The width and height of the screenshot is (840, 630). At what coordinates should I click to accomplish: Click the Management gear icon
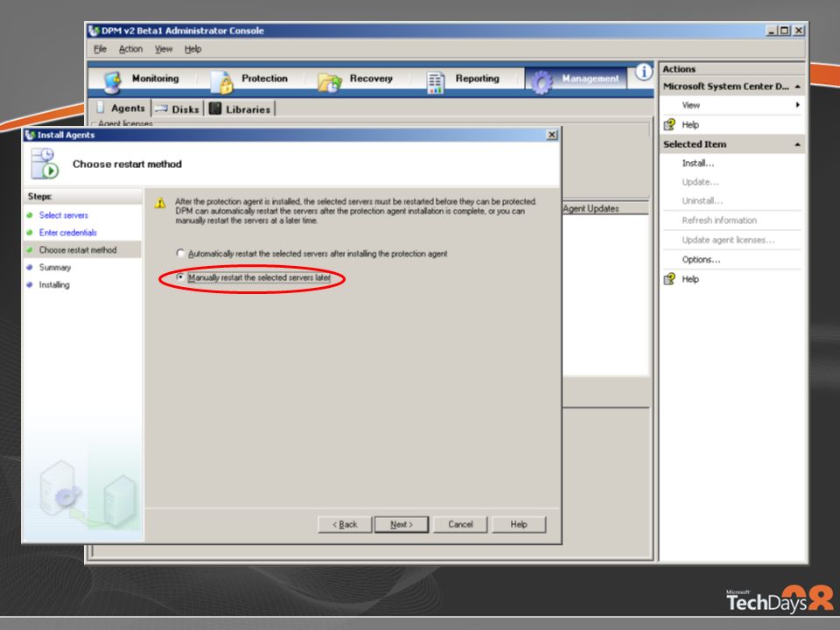[541, 82]
